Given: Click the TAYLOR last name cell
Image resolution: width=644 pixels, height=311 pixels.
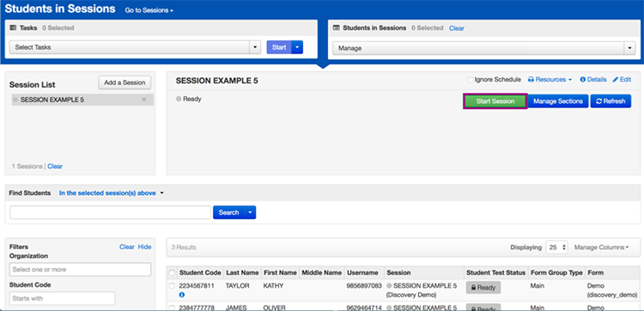Looking at the screenshot, I should pyautogui.click(x=237, y=286).
